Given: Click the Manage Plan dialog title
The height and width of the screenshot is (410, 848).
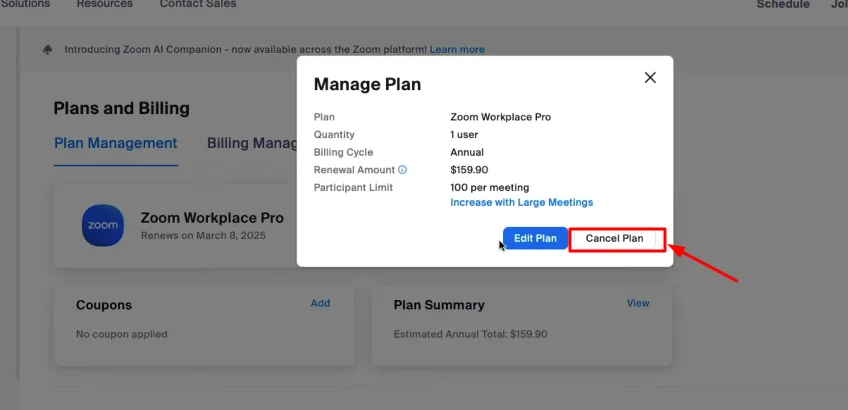Looking at the screenshot, I should 367,84.
